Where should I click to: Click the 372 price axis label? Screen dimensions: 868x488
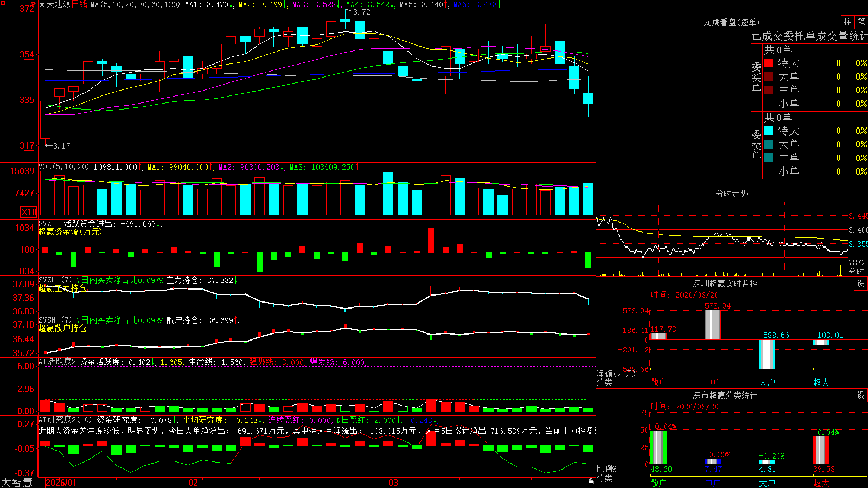tap(27, 9)
